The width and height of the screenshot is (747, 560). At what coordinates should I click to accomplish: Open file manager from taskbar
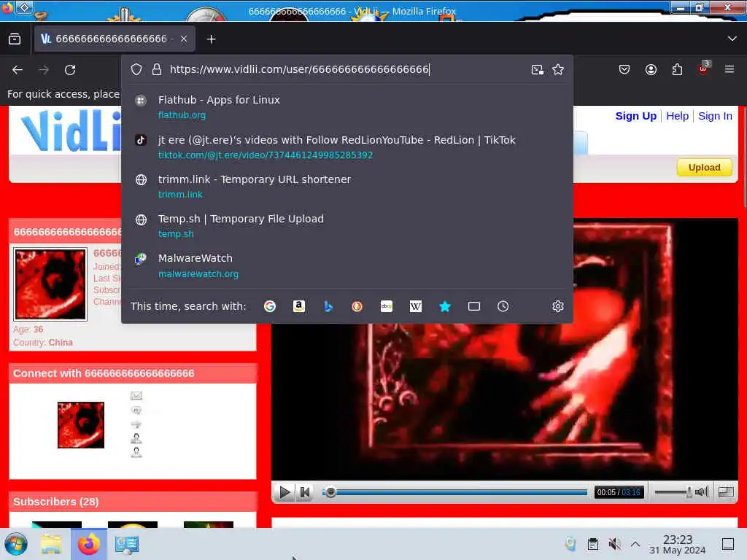tap(51, 544)
